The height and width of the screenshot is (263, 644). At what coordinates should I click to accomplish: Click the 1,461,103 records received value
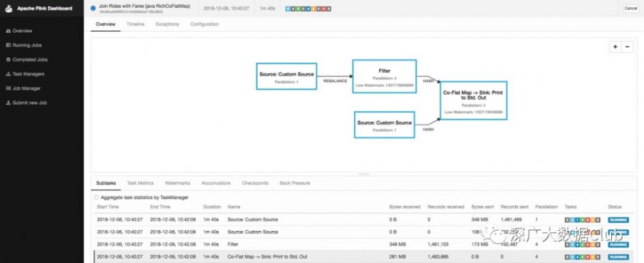[438, 244]
